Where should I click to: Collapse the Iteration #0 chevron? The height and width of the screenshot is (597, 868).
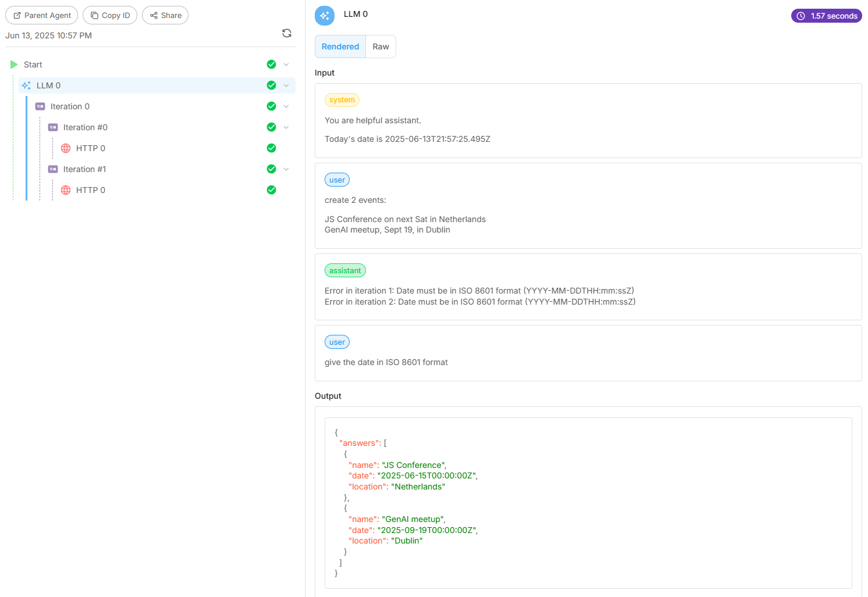pyautogui.click(x=286, y=127)
